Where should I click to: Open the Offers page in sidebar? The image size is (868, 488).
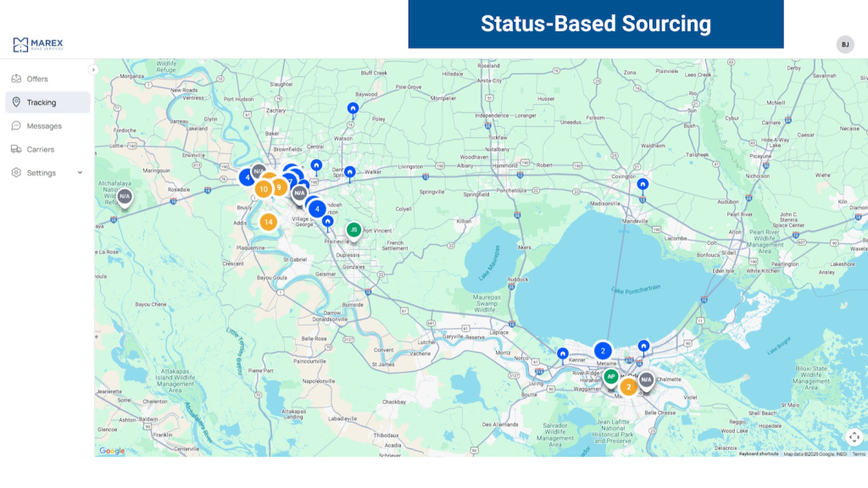click(37, 79)
